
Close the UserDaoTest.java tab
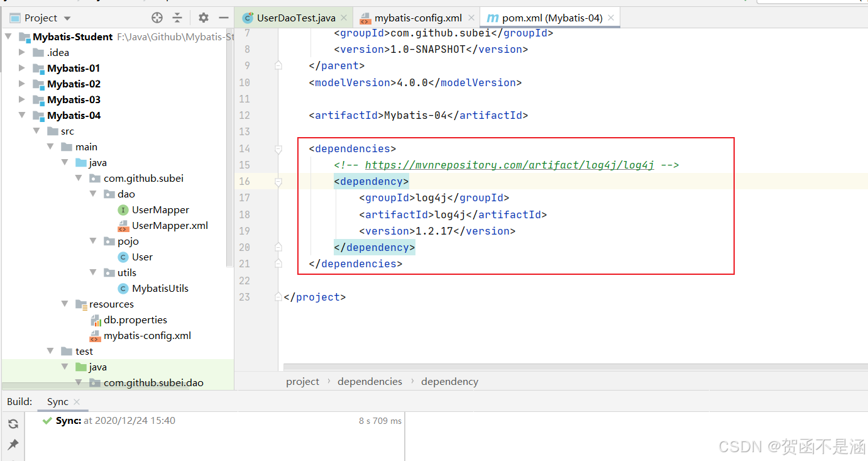point(344,18)
